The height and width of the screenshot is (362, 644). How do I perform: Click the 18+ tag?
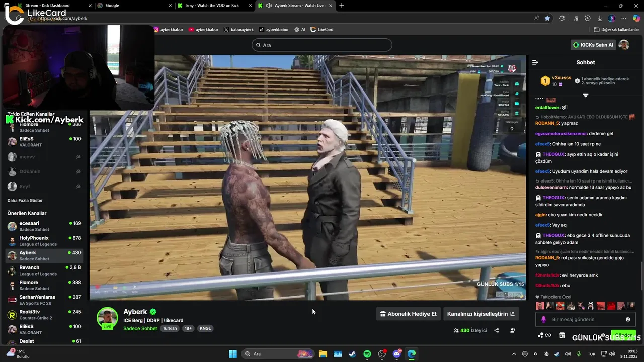(188, 328)
